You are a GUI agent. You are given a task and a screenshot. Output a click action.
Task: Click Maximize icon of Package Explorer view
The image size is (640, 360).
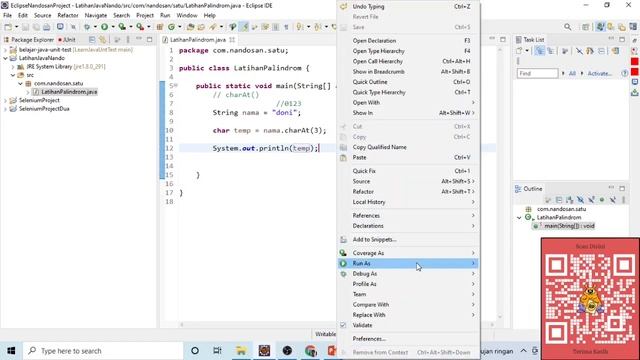[x=149, y=40]
